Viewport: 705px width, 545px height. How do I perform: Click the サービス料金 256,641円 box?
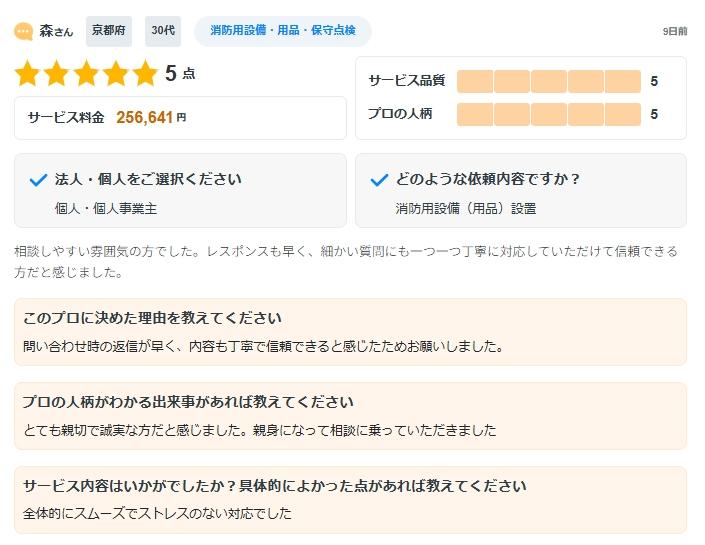pyautogui.click(x=180, y=118)
